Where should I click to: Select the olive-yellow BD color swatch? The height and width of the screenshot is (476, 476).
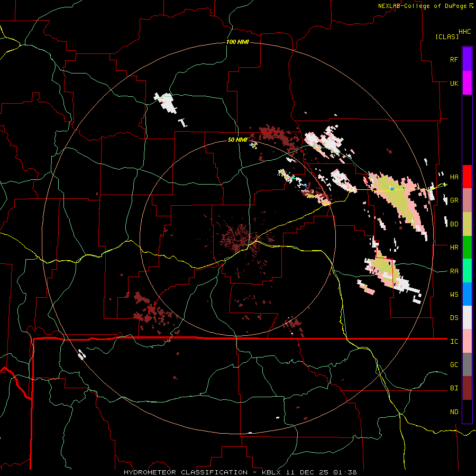[467, 224]
